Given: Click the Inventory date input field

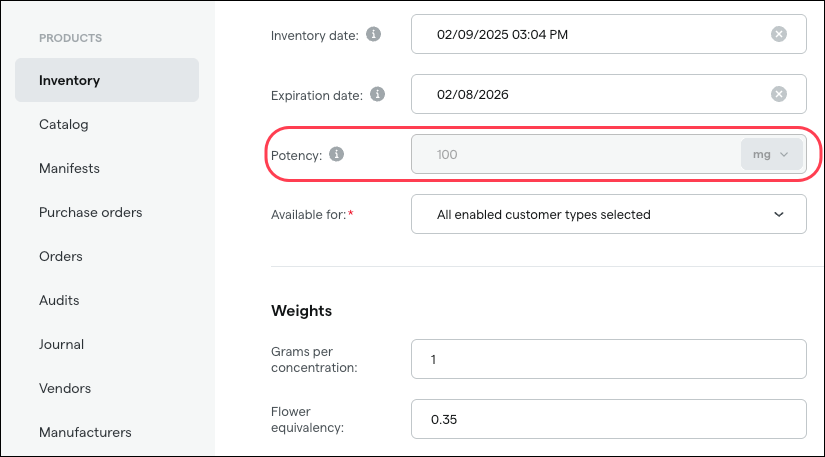Looking at the screenshot, I should click(609, 34).
